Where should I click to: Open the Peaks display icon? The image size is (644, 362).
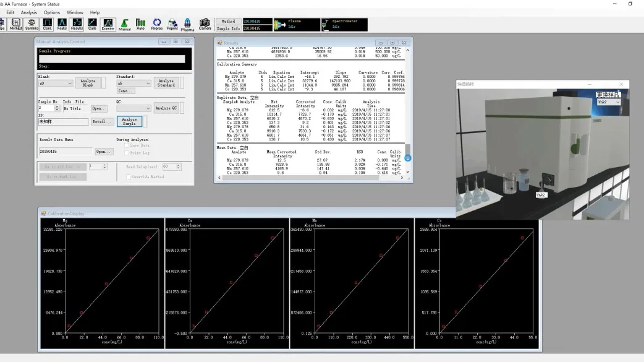[x=62, y=24]
